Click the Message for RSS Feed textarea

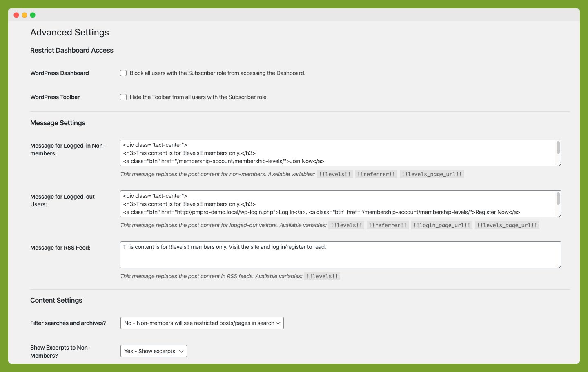click(x=341, y=255)
